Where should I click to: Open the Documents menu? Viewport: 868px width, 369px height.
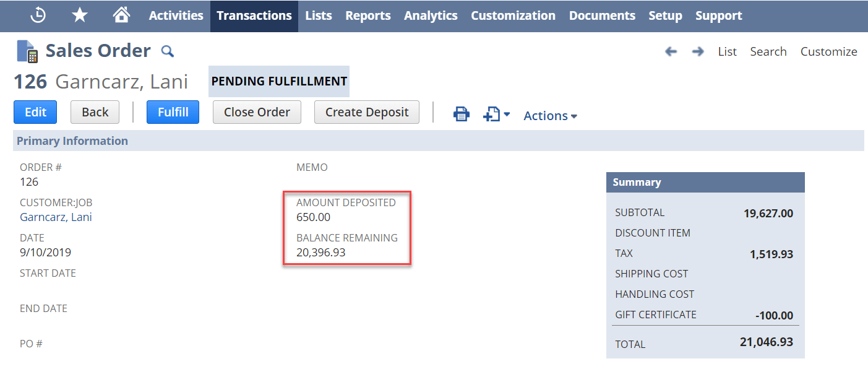pyautogui.click(x=602, y=16)
